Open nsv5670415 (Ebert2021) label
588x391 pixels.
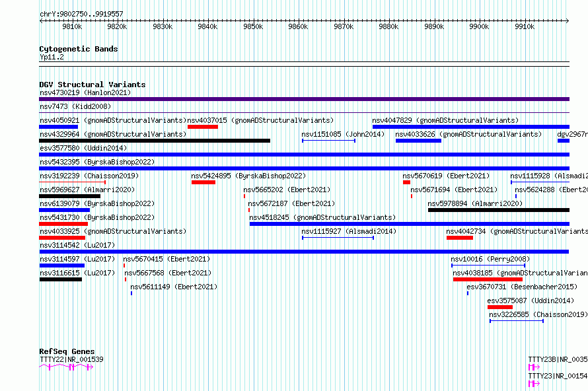(x=166, y=259)
